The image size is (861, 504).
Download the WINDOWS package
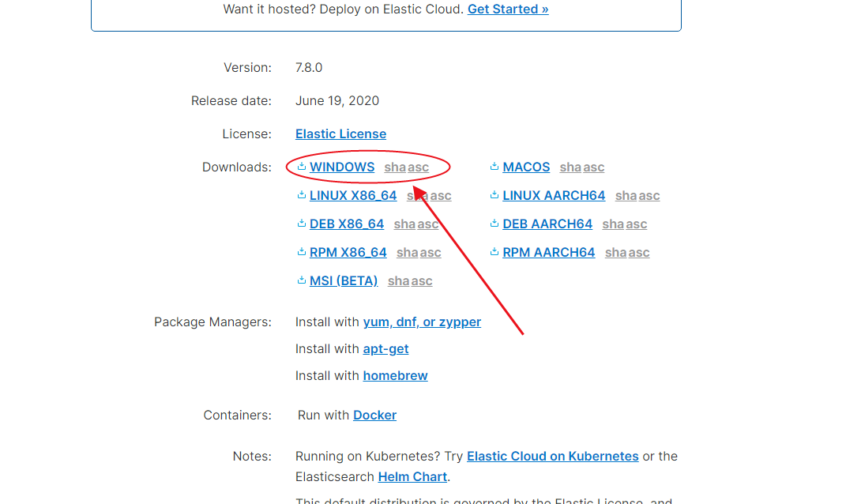(x=342, y=167)
